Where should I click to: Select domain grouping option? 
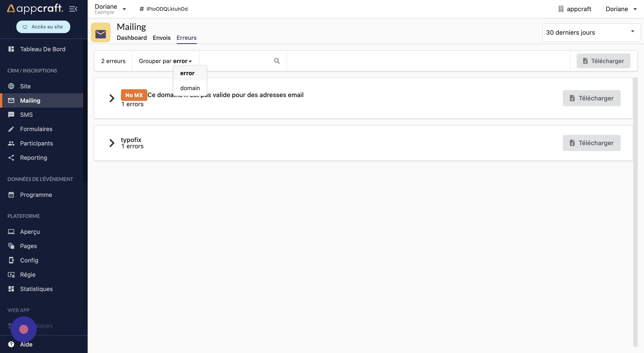click(x=190, y=87)
